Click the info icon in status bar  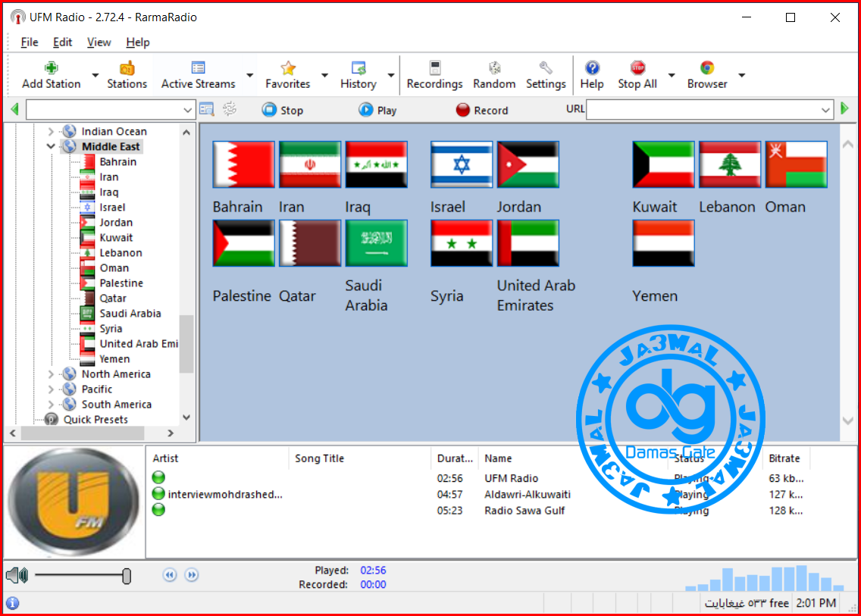13,603
